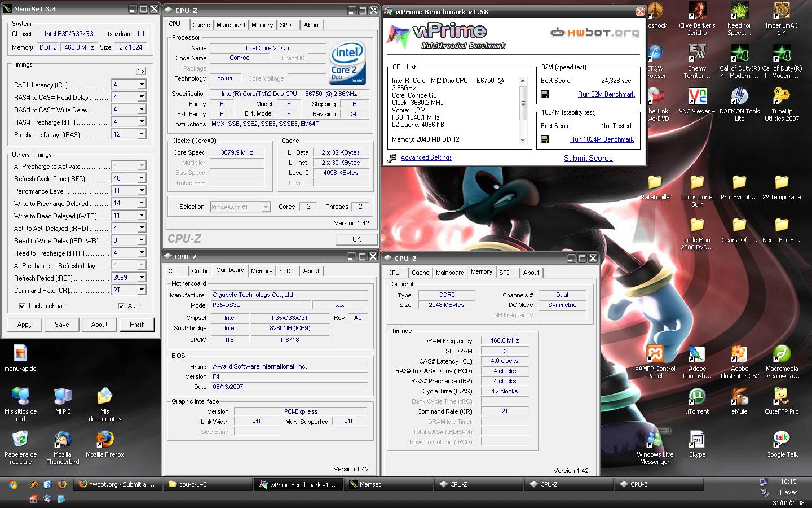Open the Windows Start button
This screenshot has height=508, width=812.
pos(13,484)
